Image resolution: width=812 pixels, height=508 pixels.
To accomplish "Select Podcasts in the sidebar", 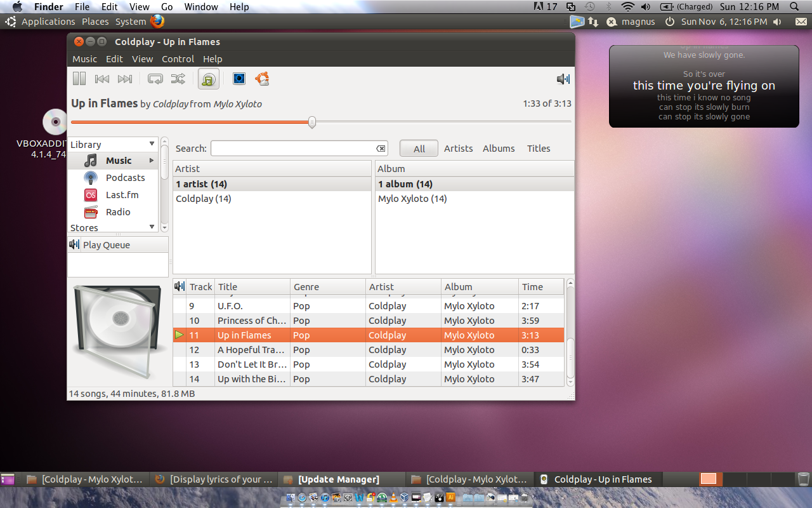I will 113,178.
